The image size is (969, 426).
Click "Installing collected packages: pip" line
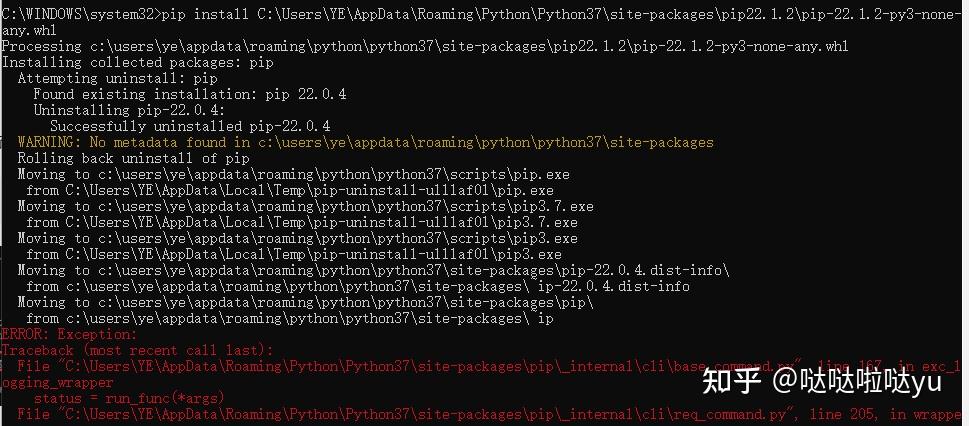click(138, 63)
